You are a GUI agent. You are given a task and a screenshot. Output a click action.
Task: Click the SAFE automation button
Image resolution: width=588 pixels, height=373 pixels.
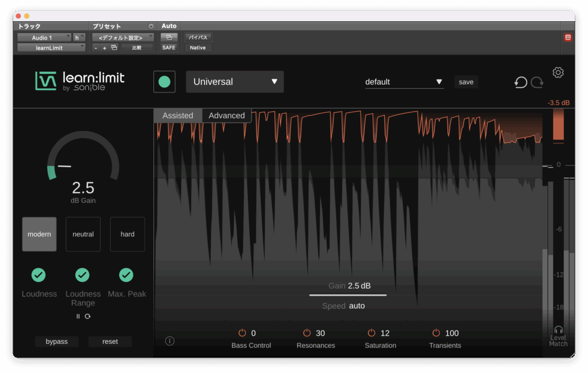tap(169, 48)
